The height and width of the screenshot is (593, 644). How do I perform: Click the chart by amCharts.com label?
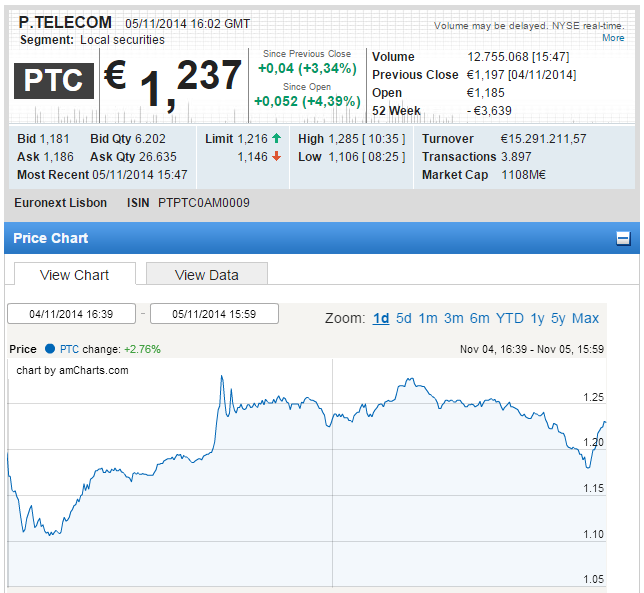pos(72,370)
